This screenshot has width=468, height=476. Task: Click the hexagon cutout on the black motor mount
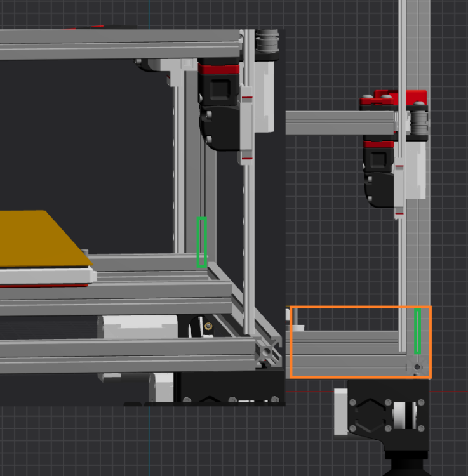coord(370,415)
